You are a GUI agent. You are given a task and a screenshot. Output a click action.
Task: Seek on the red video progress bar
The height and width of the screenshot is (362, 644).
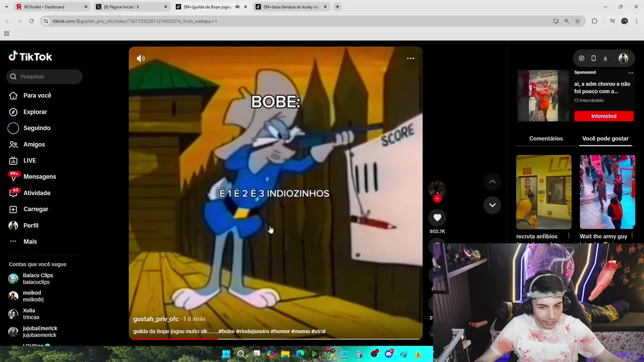tap(276, 338)
